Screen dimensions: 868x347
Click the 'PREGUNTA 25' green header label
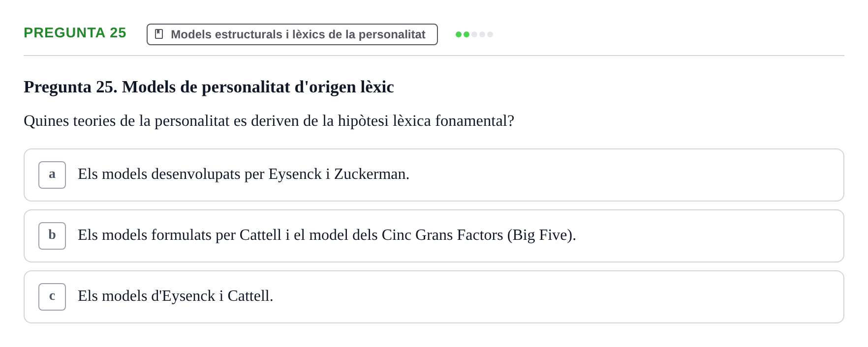click(75, 33)
